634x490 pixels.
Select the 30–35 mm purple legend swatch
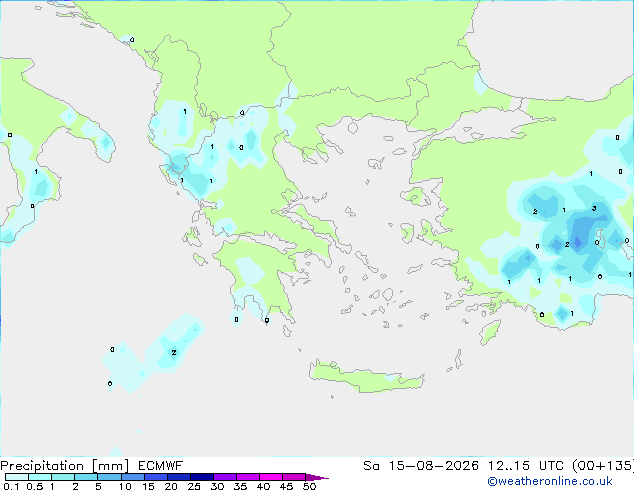[224, 477]
